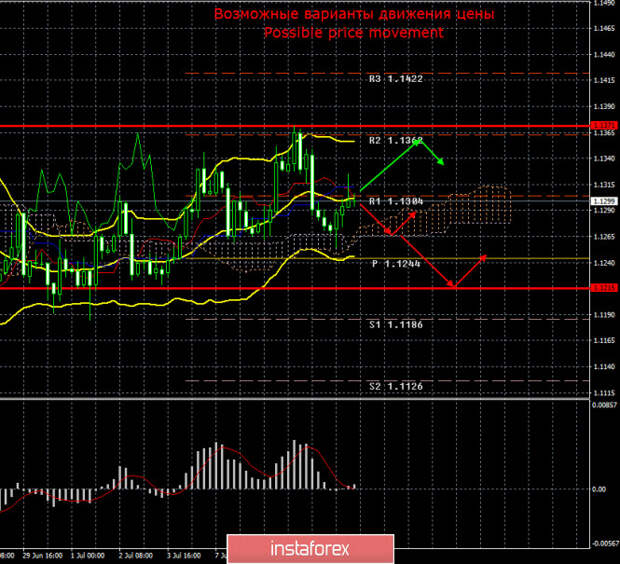Click the '1 Jul 00:00' time label
The image size is (620, 564).
(x=87, y=556)
